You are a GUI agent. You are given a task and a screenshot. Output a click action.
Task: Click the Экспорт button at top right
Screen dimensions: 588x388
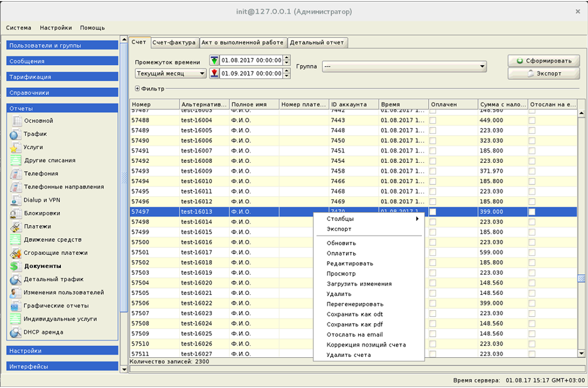click(x=544, y=73)
